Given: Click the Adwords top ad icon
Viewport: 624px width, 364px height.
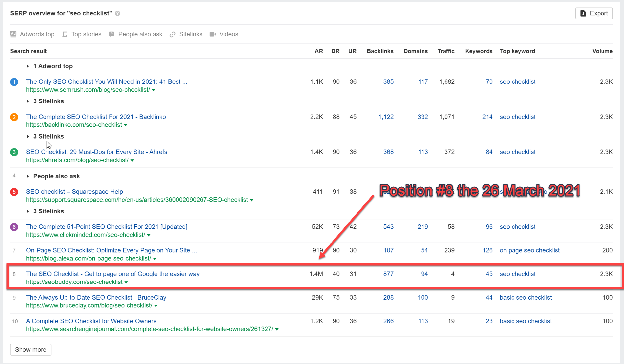Looking at the screenshot, I should point(13,34).
